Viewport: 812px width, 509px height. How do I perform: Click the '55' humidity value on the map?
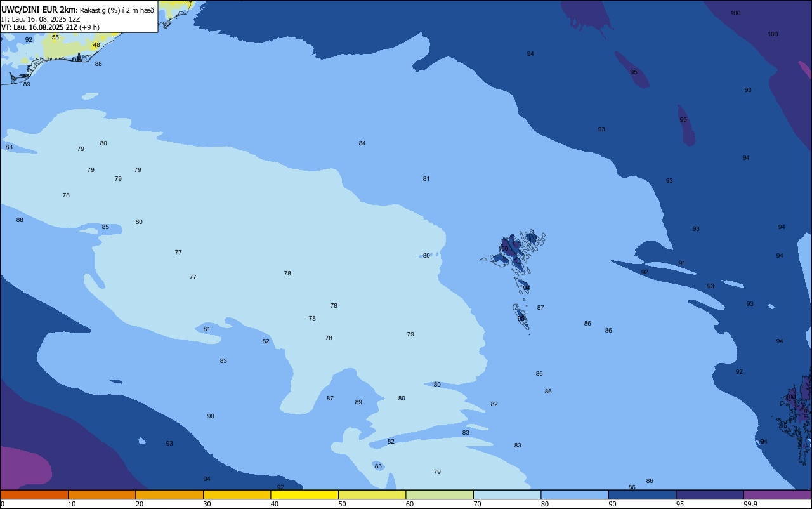55,37
